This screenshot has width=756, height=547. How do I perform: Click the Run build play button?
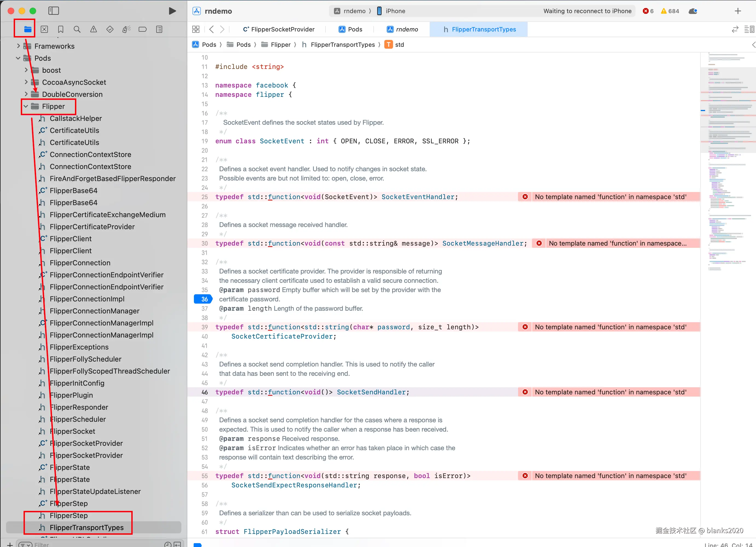point(172,11)
